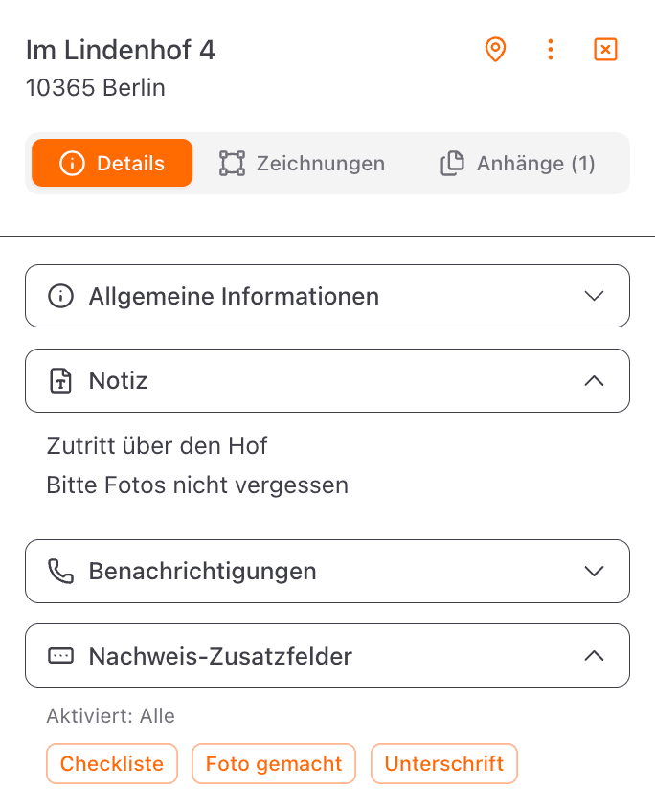Select the Details tab button
Viewport: 655px width, 812px height.
coord(111,163)
